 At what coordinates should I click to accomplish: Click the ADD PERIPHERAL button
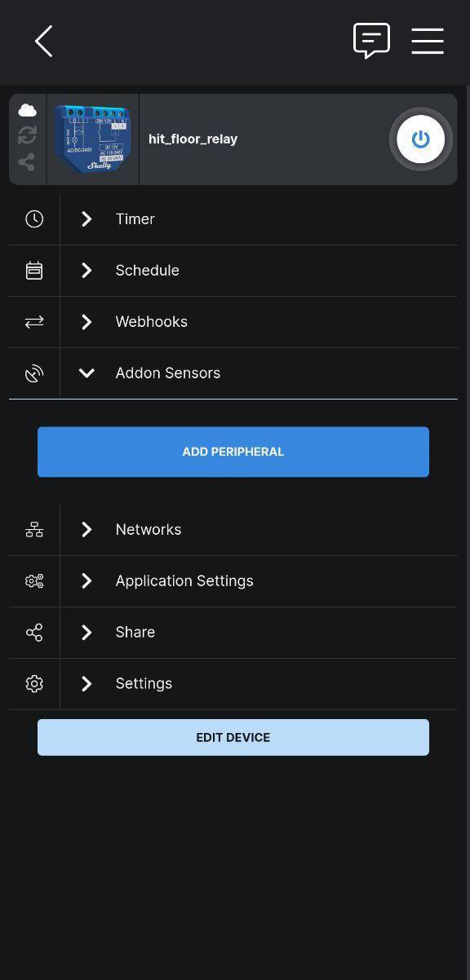pyautogui.click(x=233, y=451)
